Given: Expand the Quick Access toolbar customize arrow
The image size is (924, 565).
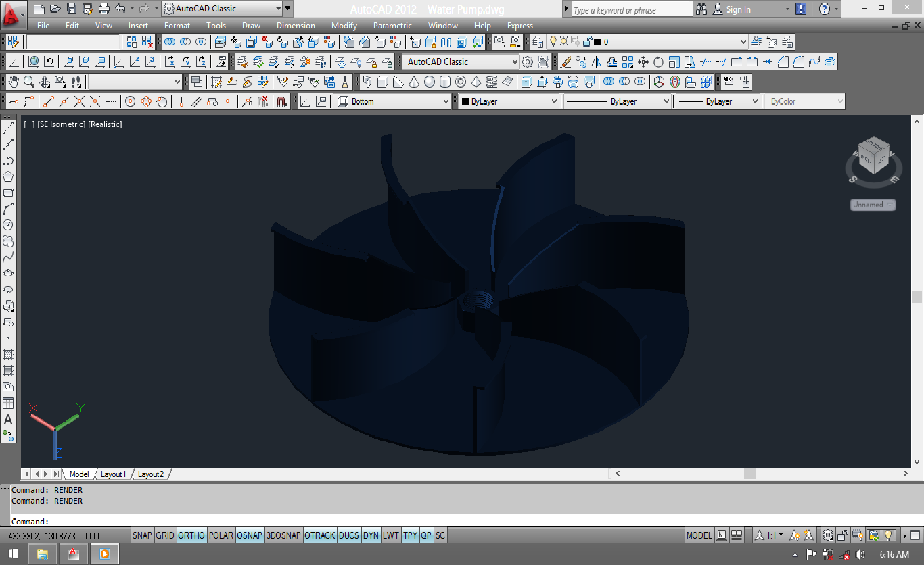Looking at the screenshot, I should point(288,9).
